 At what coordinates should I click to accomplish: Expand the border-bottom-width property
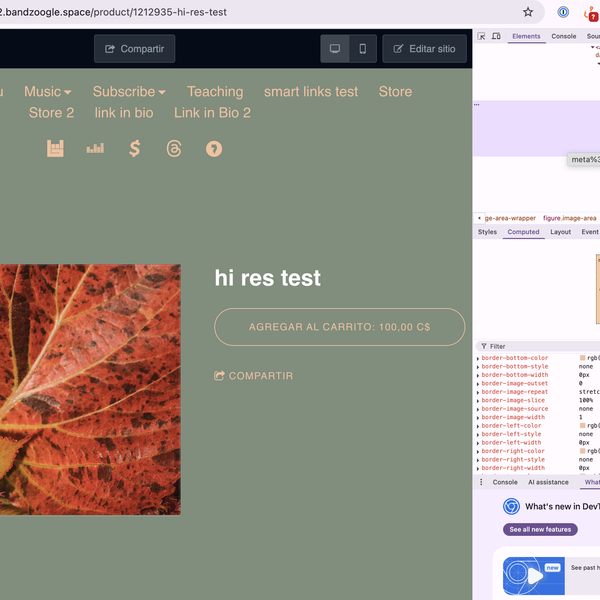[x=478, y=375]
